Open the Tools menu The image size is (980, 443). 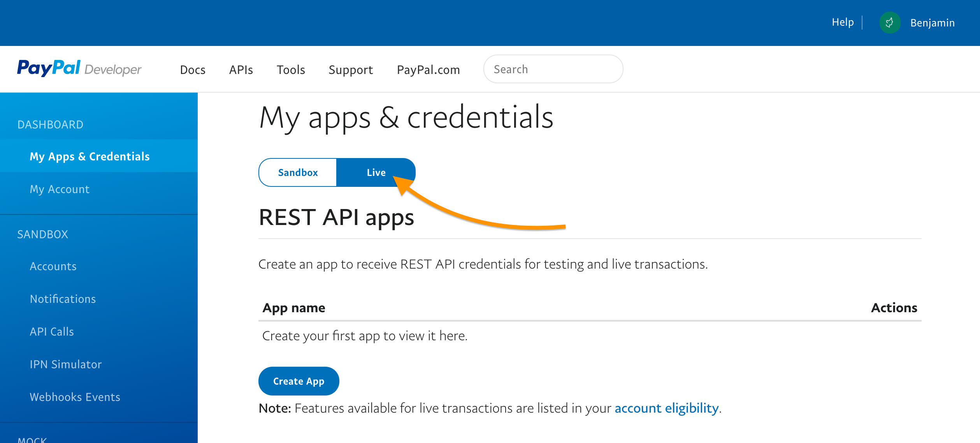pos(291,70)
